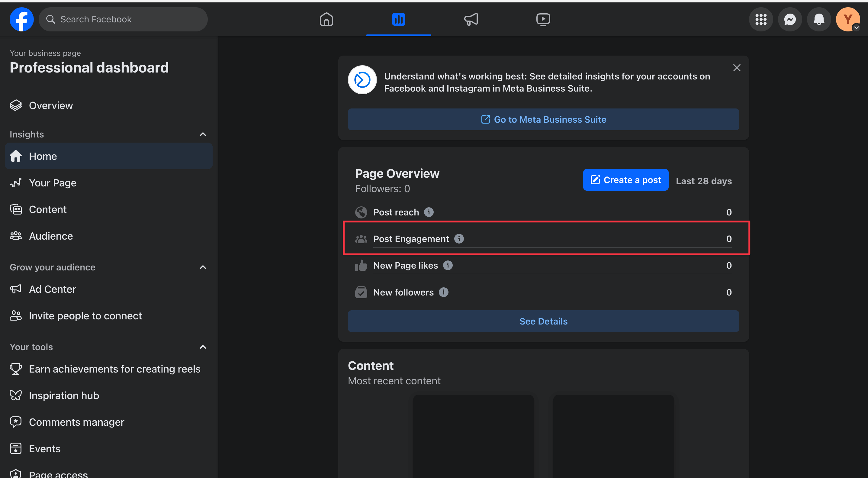Open the Messenger icon
This screenshot has height=478, width=868.
789,19
